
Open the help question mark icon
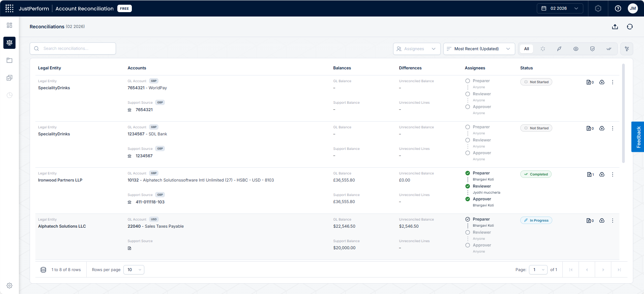pyautogui.click(x=618, y=8)
